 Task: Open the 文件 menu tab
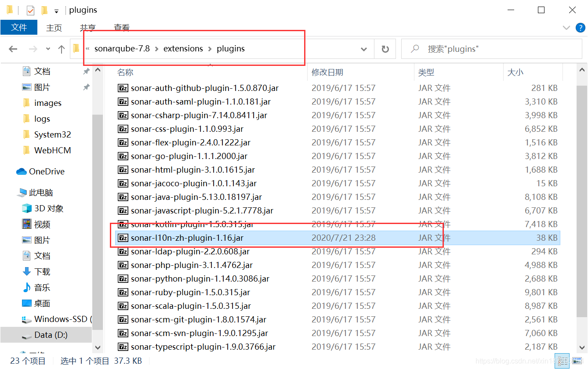[x=19, y=27]
